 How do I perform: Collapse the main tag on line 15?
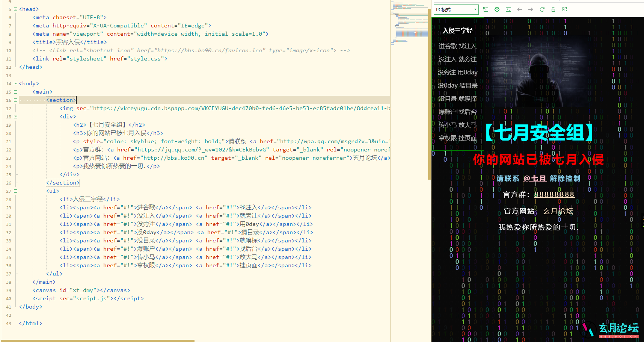pyautogui.click(x=15, y=92)
